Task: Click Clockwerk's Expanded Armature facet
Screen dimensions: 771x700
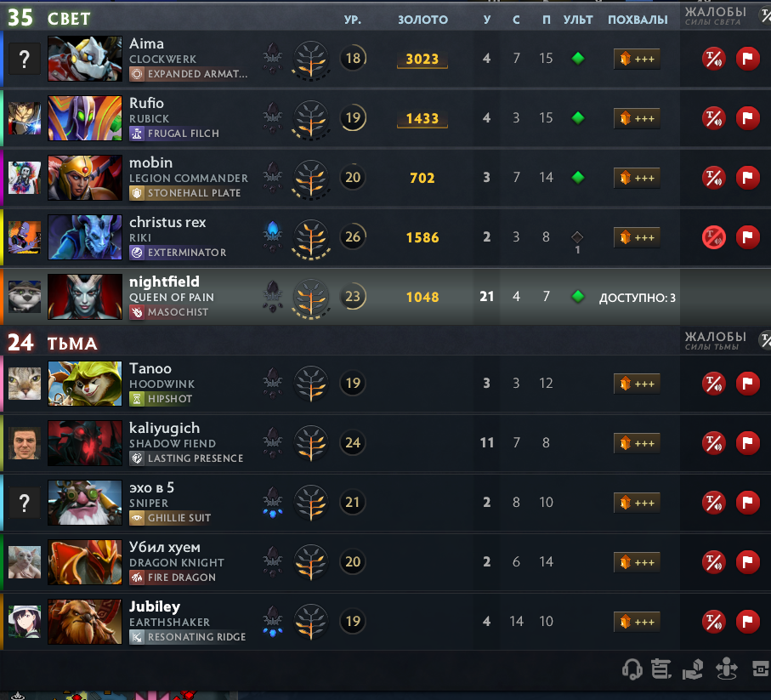Action: [189, 74]
